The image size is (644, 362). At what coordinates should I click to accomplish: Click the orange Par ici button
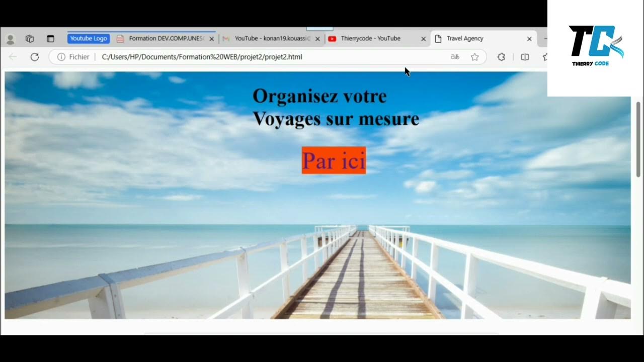coord(334,160)
